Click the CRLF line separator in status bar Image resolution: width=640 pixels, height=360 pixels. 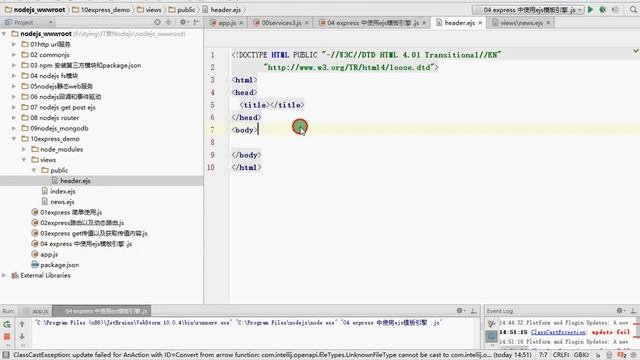pyautogui.click(x=561, y=355)
